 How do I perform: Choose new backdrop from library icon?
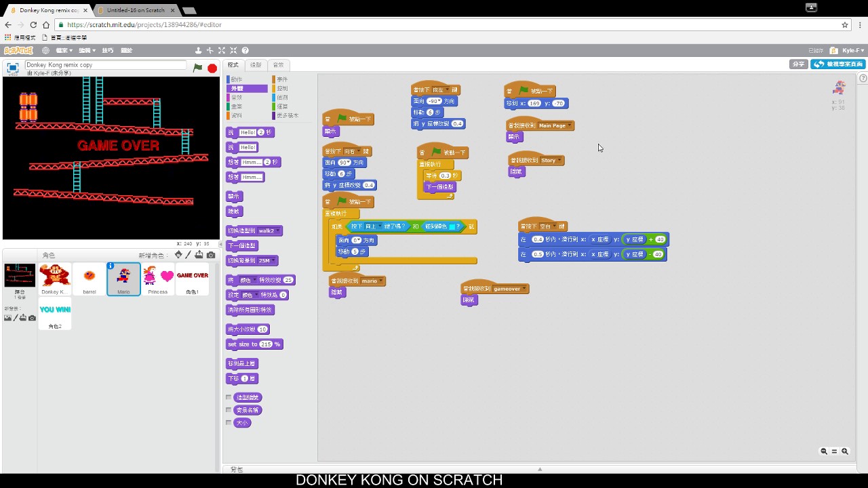(x=7, y=318)
